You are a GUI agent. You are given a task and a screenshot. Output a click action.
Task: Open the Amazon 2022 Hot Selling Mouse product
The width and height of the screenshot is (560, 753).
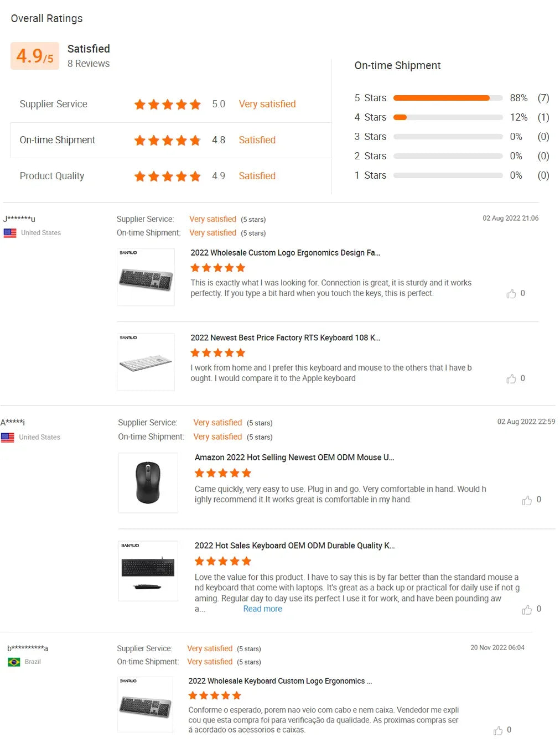click(x=294, y=458)
